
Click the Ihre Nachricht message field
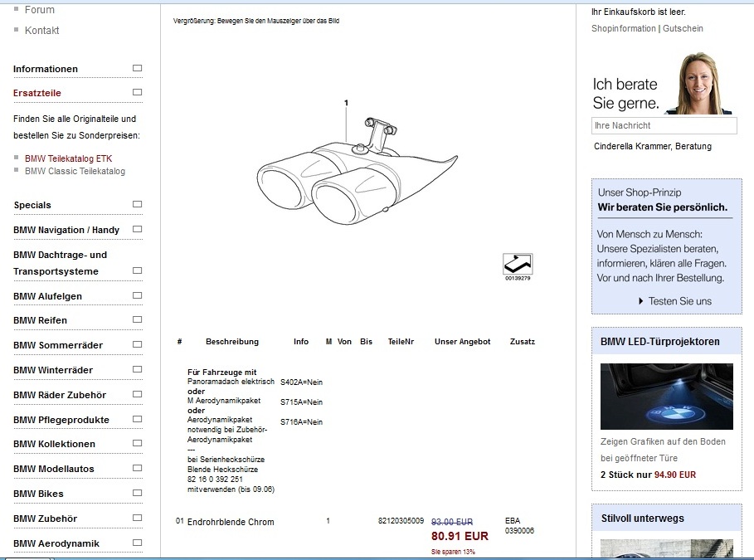(x=664, y=125)
